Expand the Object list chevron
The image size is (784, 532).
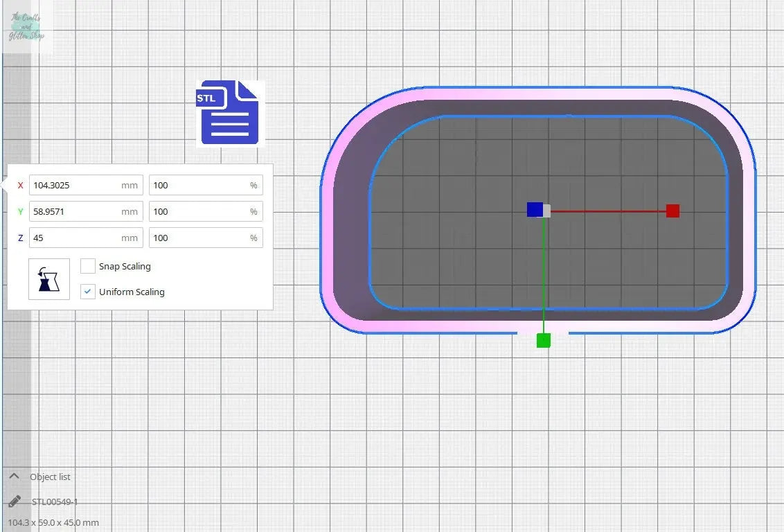(14, 477)
